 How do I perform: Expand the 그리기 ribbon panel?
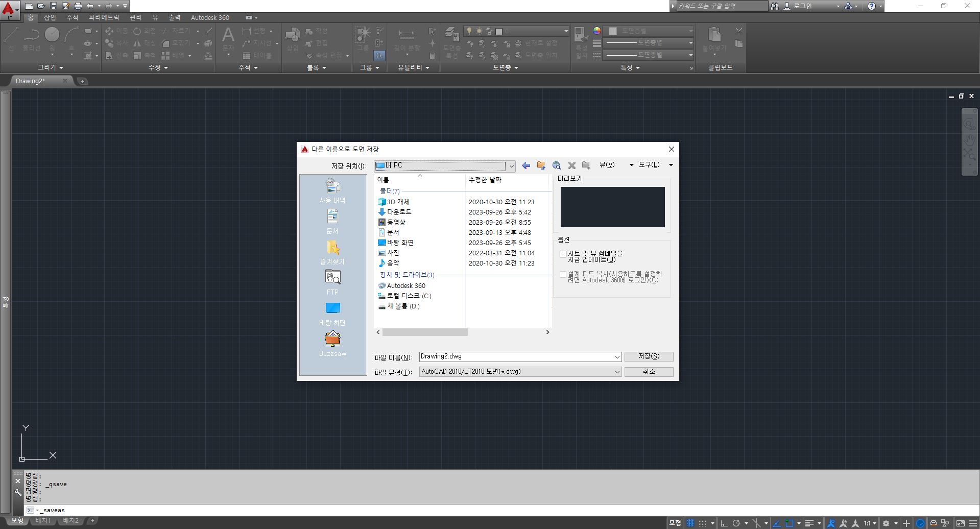50,67
